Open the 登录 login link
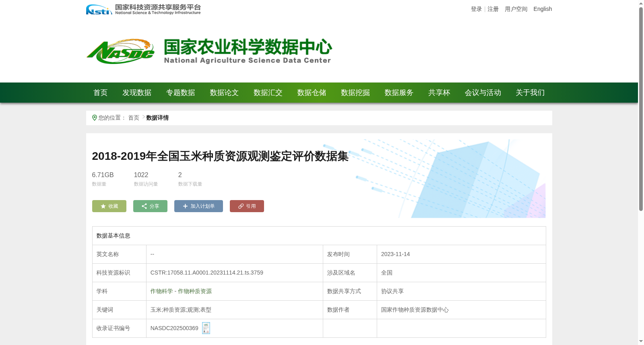This screenshot has height=345, width=644. 476,9
